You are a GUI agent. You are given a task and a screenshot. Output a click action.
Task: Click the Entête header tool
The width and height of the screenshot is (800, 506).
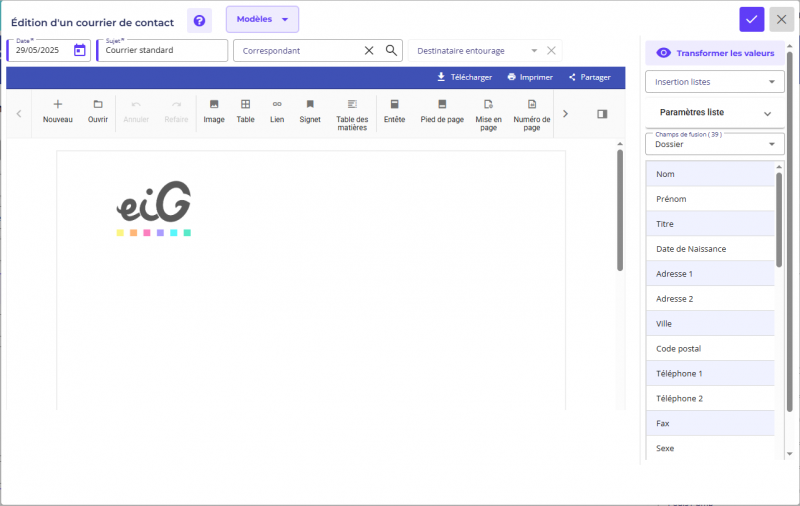coord(394,111)
